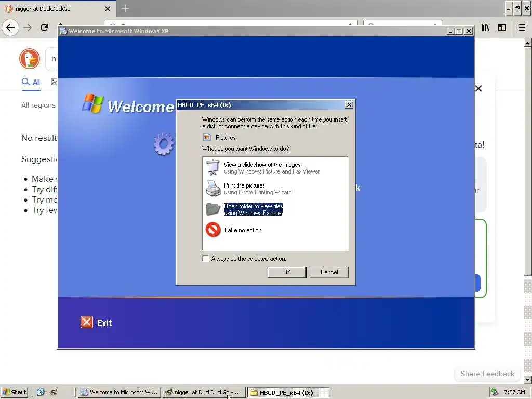This screenshot has width=532, height=399.
Task: Click the Windows flag logo in Welcome window
Action: [x=92, y=103]
